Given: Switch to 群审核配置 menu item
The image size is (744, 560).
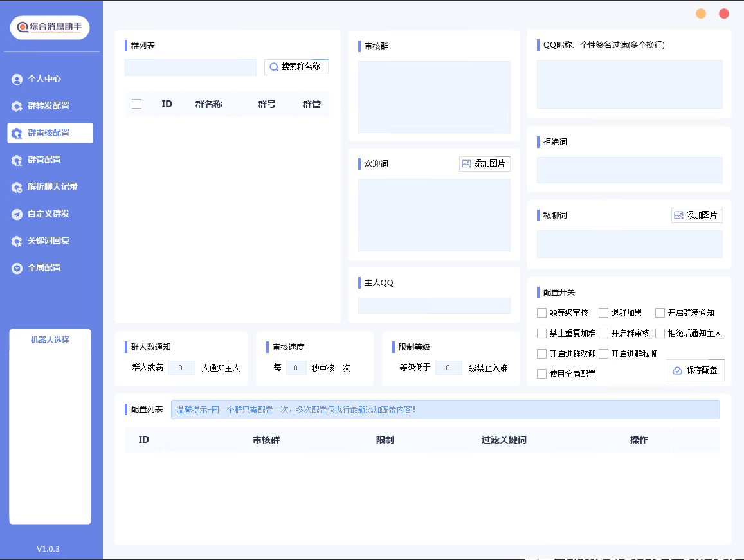Looking at the screenshot, I should (x=50, y=133).
